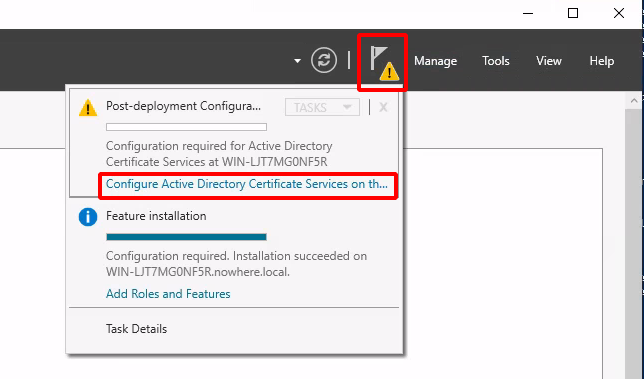Minimize the Server Manager window
Image resolution: width=644 pixels, height=379 pixels.
pyautogui.click(x=528, y=13)
